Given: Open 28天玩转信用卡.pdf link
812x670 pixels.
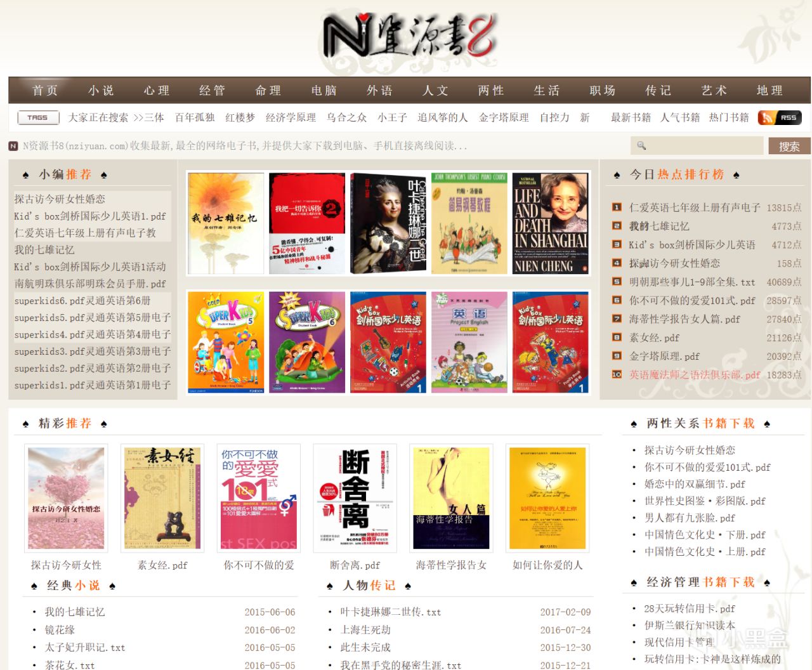Looking at the screenshot, I should click(x=690, y=608).
